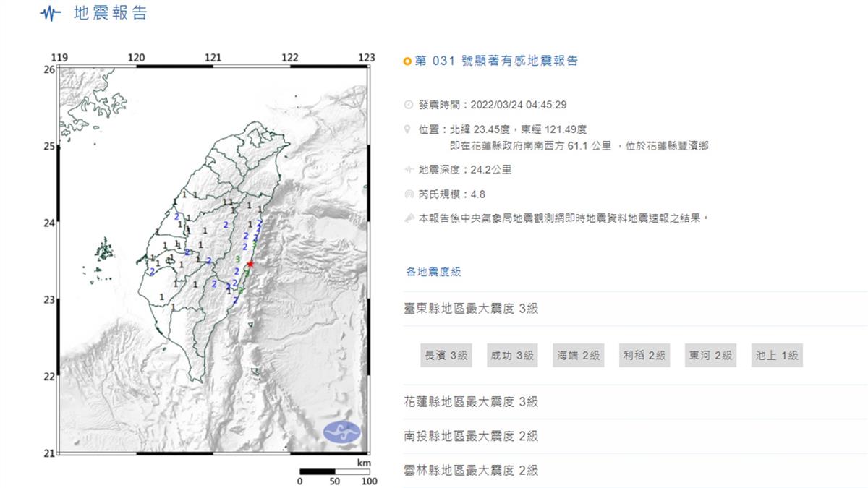Click the seismic wave icon beside 地震報告
This screenshot has width=868, height=488.
click(50, 13)
